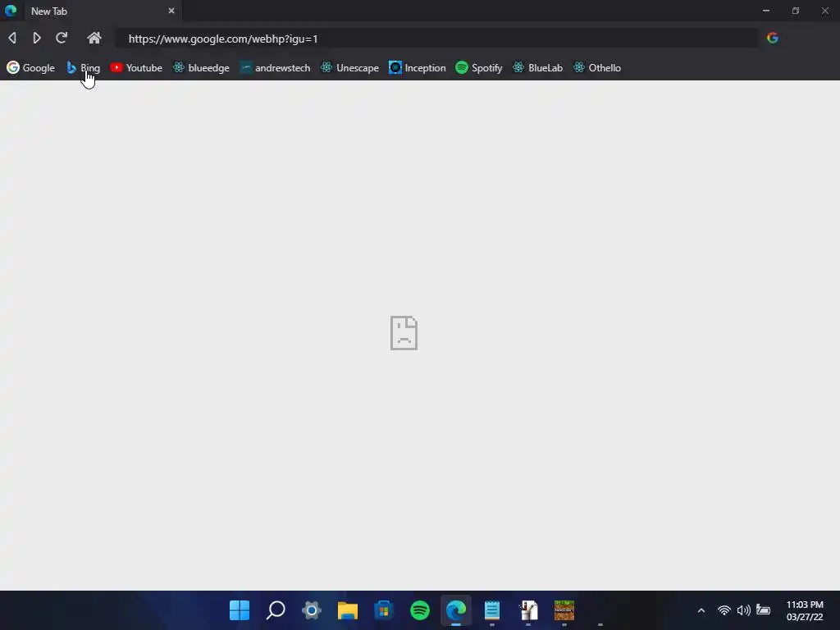Open the Spotify bookmark
This screenshot has height=630, width=840.
point(479,68)
